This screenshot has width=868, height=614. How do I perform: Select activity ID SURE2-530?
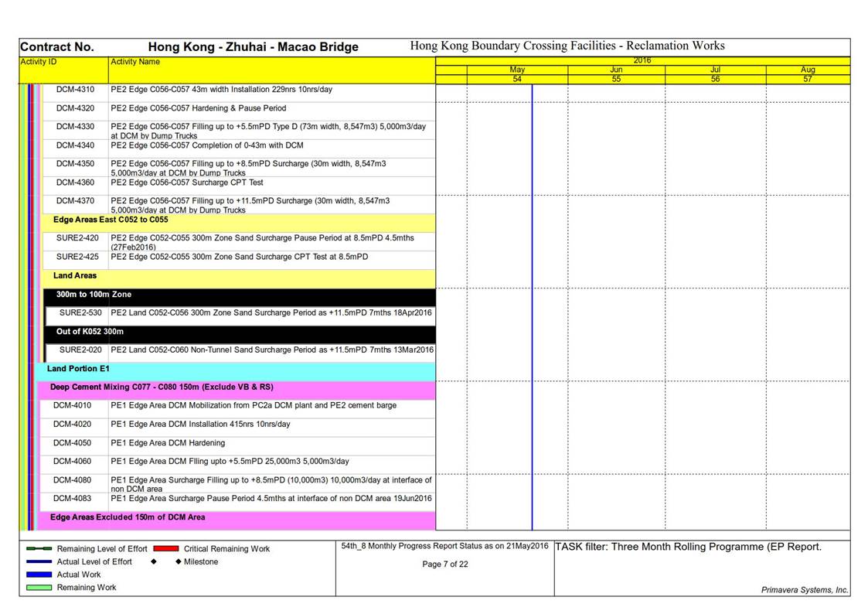[x=81, y=312]
